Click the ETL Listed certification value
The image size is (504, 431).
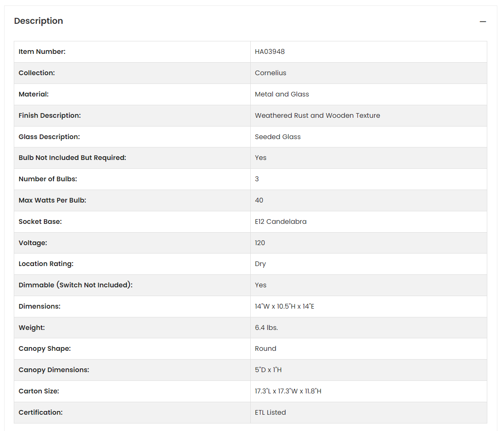(270, 413)
